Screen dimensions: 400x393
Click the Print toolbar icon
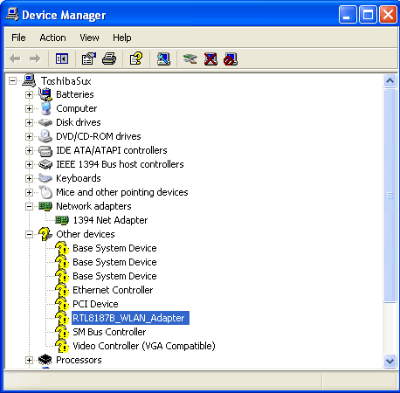109,59
